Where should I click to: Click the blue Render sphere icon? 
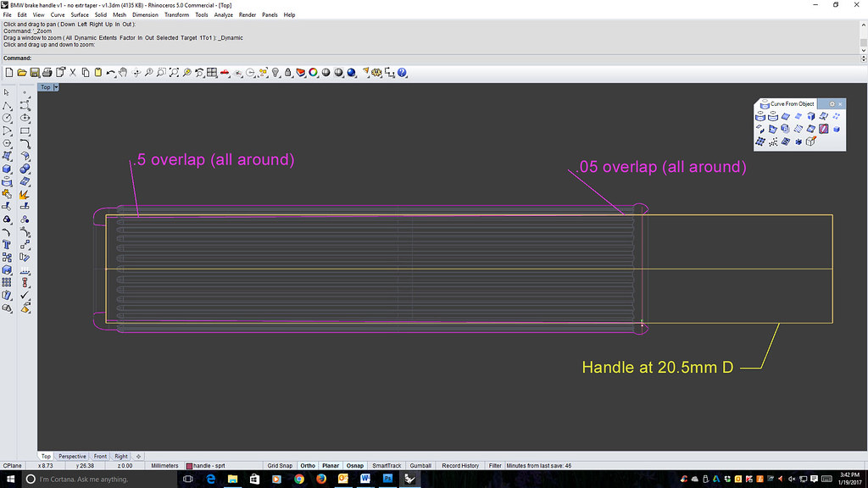pyautogui.click(x=351, y=73)
